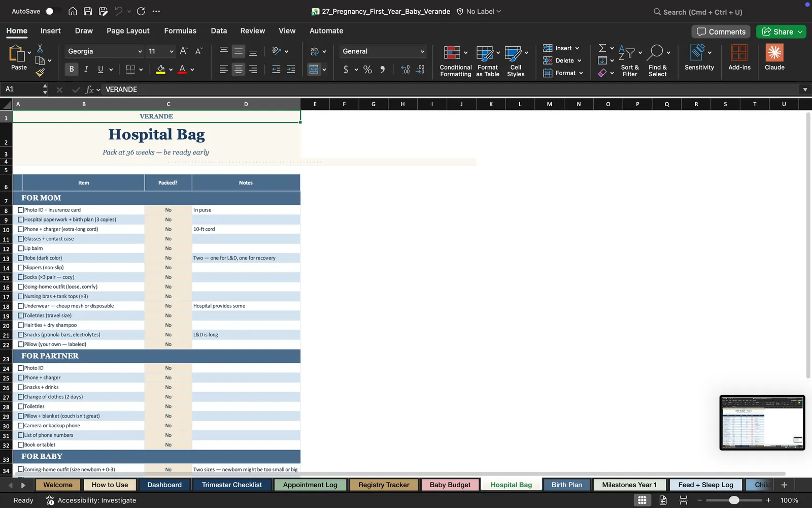The image size is (812, 508).
Task: Open the floating screenshot thumbnail preview
Action: tap(762, 423)
